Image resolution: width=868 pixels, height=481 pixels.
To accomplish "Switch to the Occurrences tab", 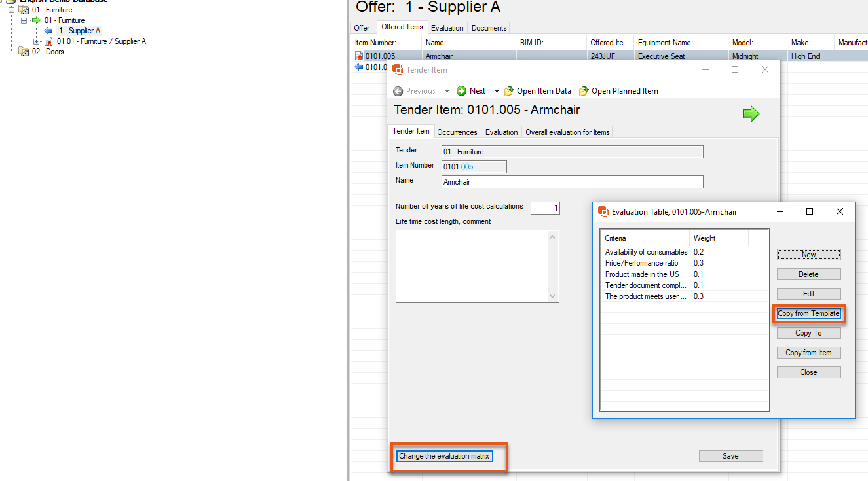I will click(x=457, y=132).
